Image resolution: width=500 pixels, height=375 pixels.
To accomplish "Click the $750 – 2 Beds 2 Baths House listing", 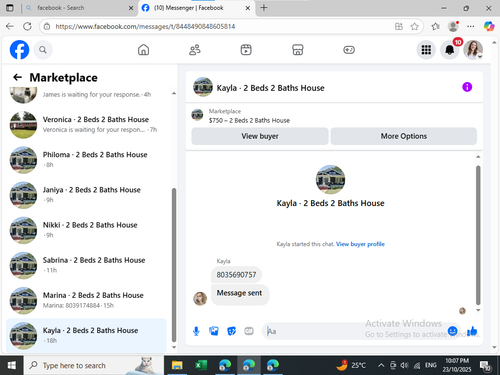I will point(249,120).
